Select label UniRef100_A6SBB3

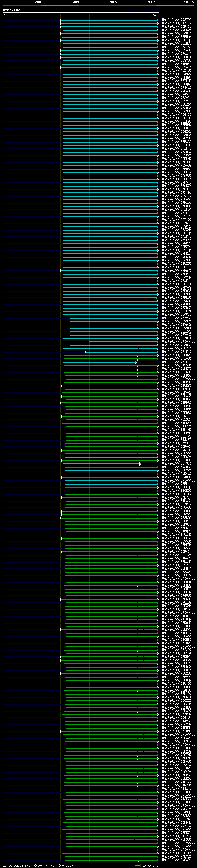(x=176, y=816)
